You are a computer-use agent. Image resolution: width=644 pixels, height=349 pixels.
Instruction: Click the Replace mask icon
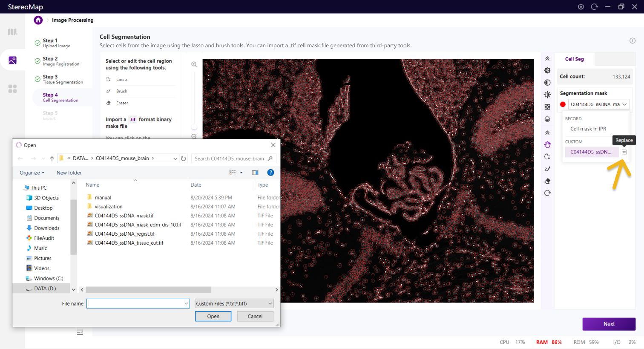624,152
